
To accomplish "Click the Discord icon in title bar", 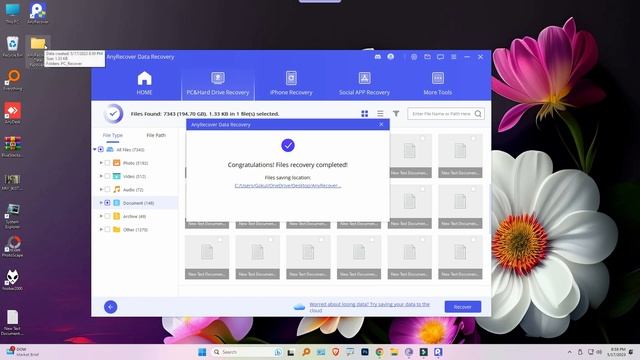I will tap(378, 57).
